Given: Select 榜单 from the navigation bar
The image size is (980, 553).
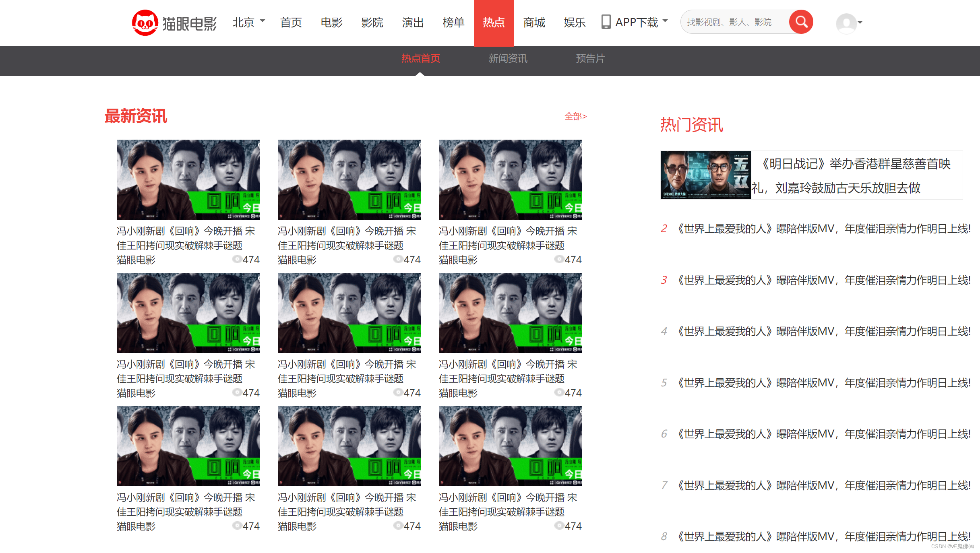Looking at the screenshot, I should [x=453, y=22].
